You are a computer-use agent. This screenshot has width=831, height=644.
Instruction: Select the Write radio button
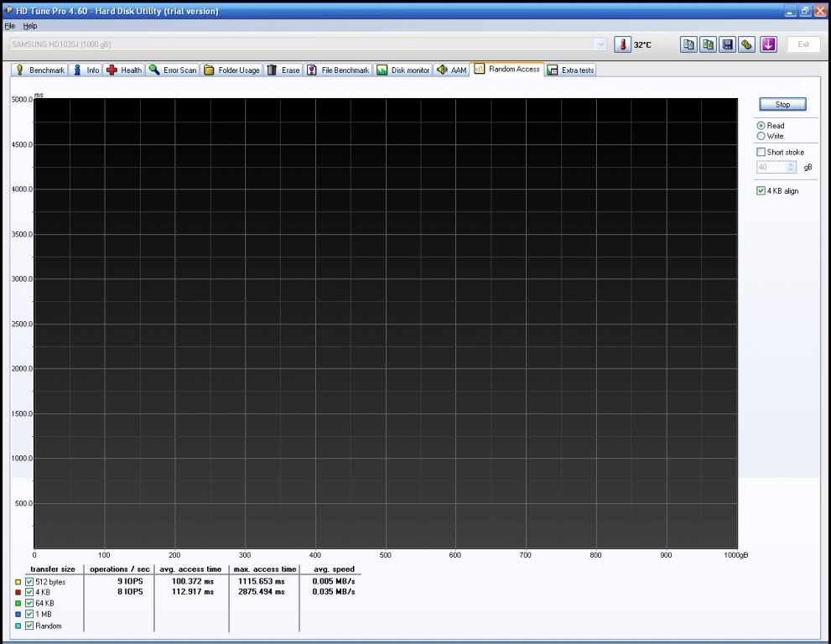click(761, 136)
